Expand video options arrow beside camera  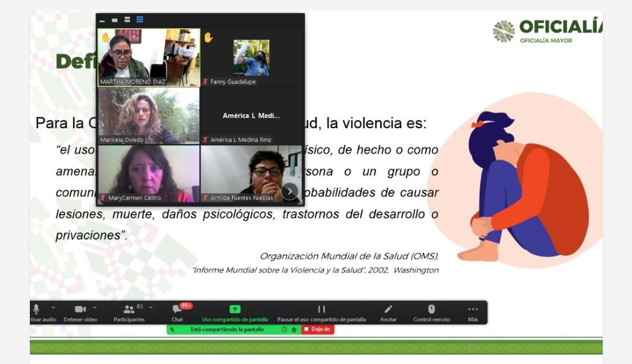pos(95,307)
